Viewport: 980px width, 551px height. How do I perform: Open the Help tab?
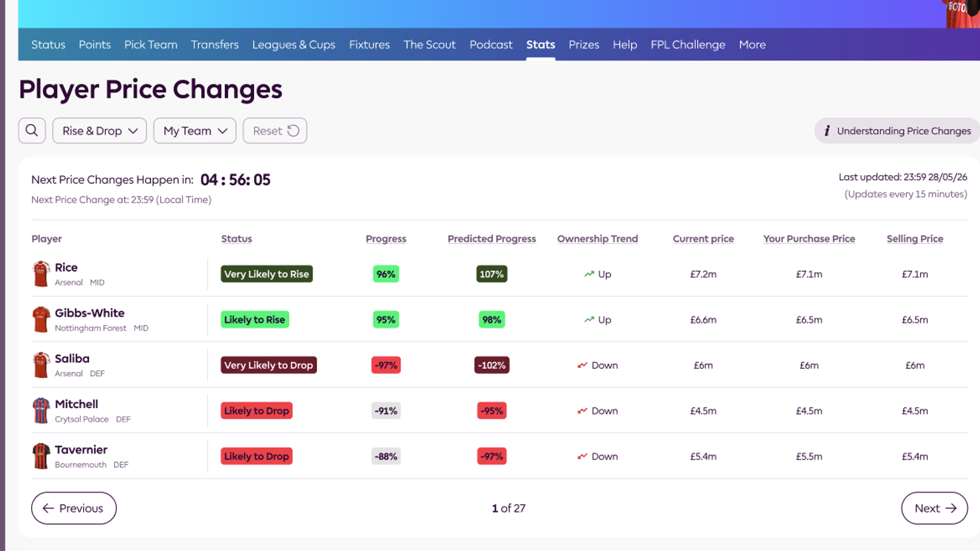(625, 44)
